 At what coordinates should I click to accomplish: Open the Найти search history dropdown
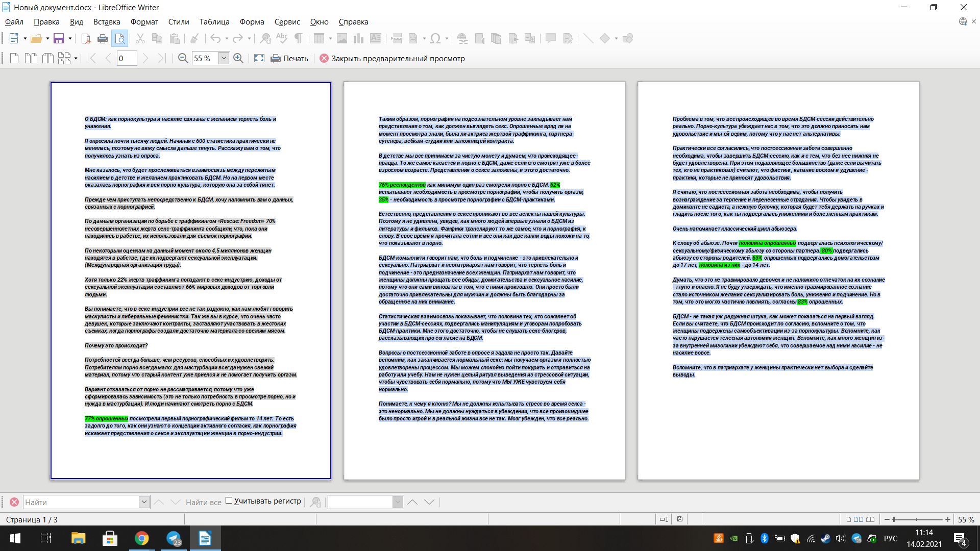144,502
